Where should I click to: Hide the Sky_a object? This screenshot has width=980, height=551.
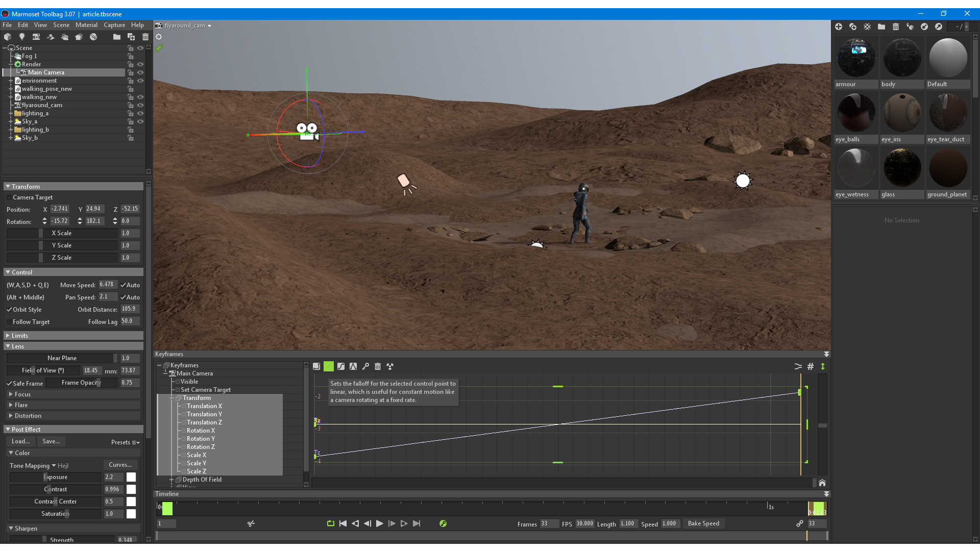[140, 121]
